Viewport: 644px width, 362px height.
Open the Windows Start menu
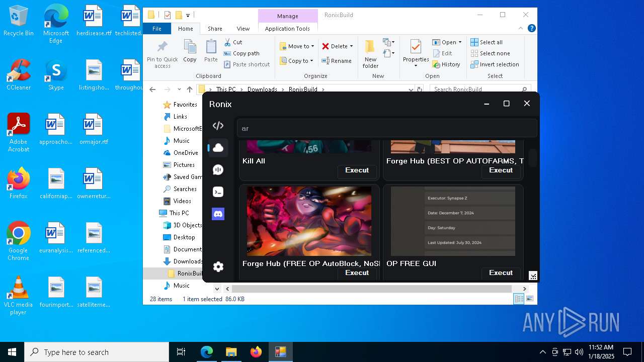pyautogui.click(x=12, y=352)
